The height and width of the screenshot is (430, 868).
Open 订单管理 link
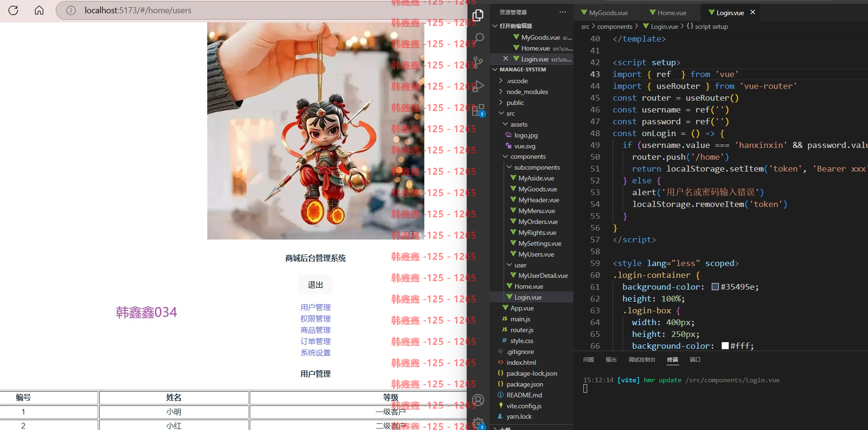click(x=315, y=341)
